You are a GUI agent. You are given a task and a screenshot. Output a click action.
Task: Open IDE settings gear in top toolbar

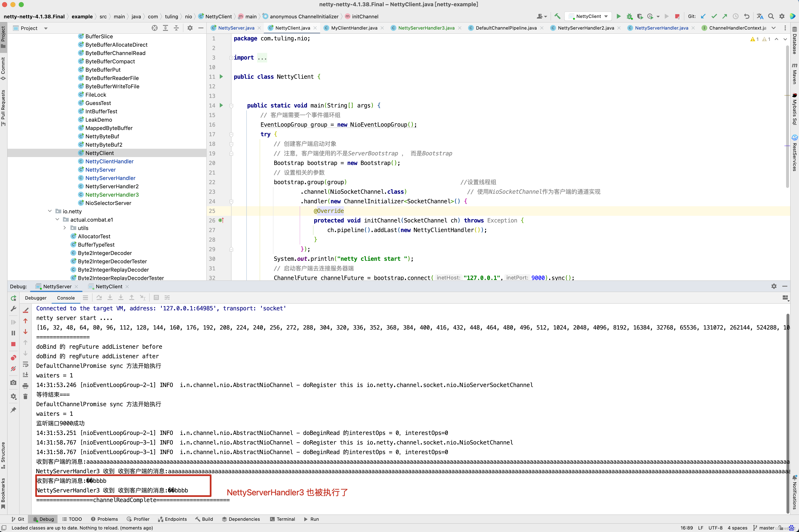click(x=782, y=16)
